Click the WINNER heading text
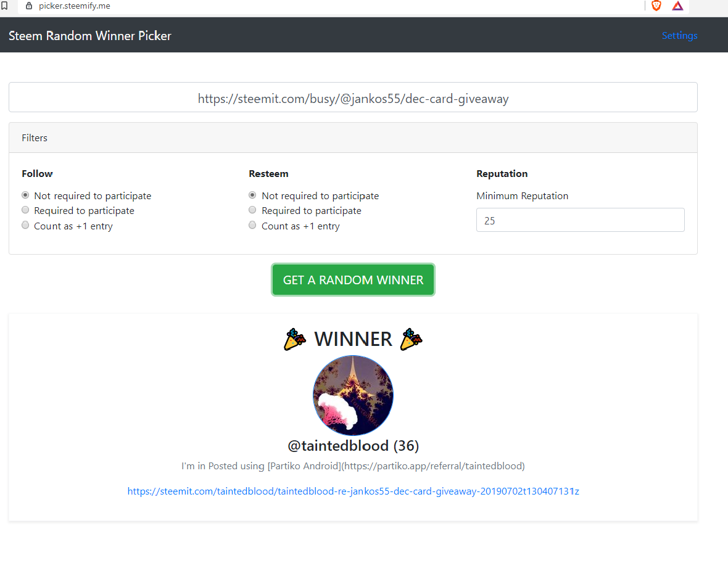Image resolution: width=728 pixels, height=571 pixels. (x=353, y=339)
